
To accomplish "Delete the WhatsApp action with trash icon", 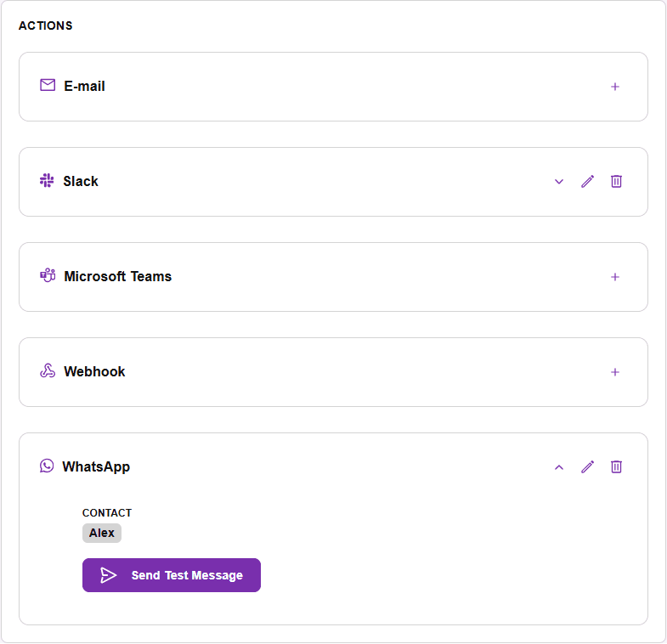I will tap(616, 466).
